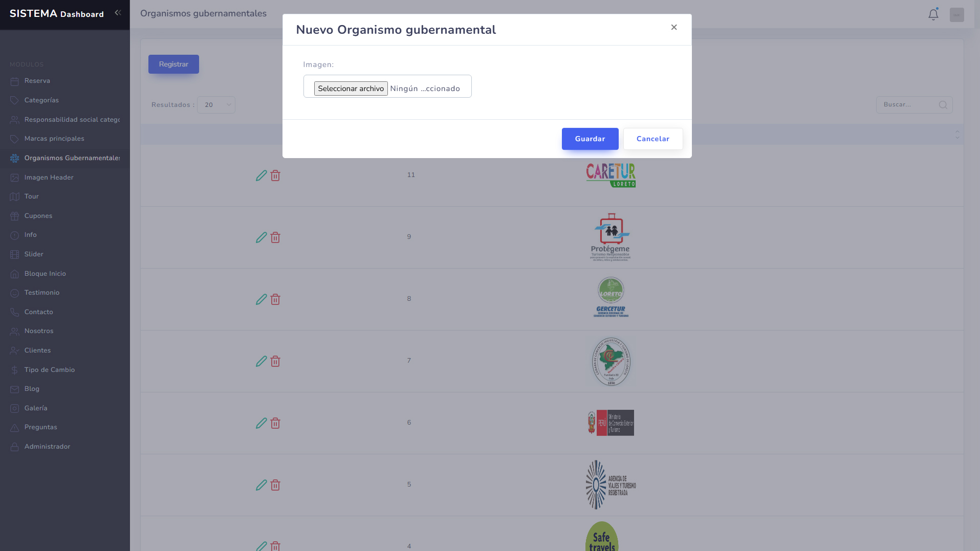Edit row 7 with pencil icon
Image resolution: width=980 pixels, height=551 pixels.
coord(261,361)
